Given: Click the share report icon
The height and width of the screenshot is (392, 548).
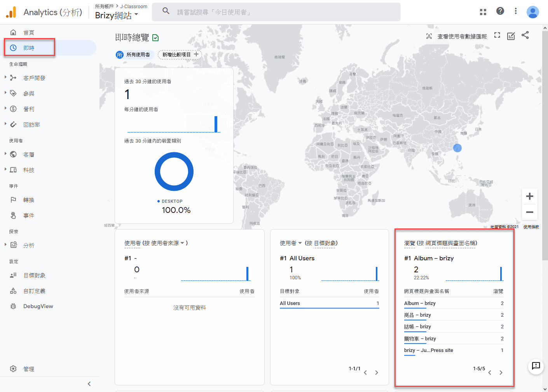Looking at the screenshot, I should [525, 35].
